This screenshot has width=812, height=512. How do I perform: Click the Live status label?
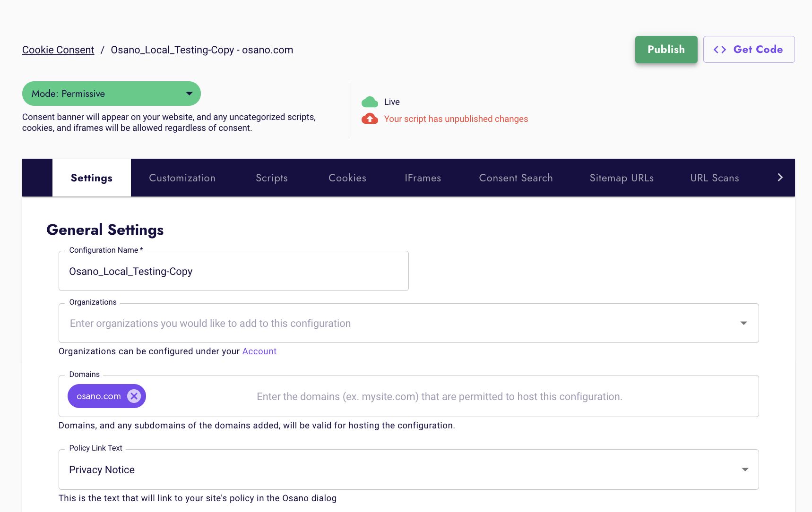392,102
